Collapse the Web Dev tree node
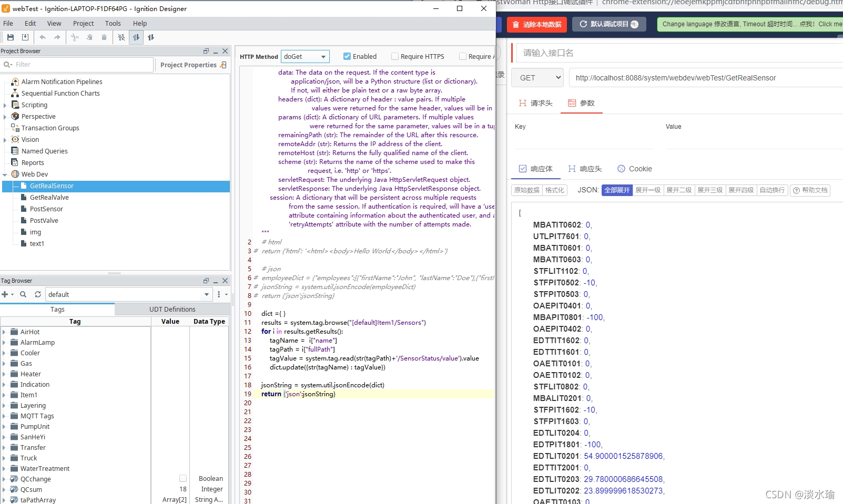 pyautogui.click(x=5, y=174)
